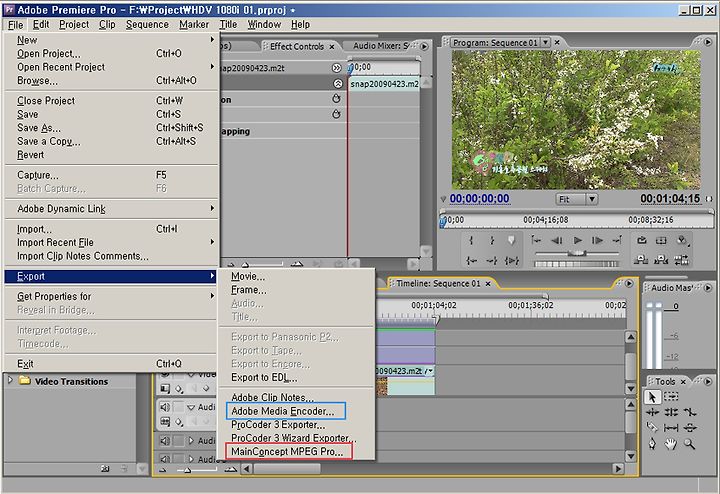Open the Program monitor panel menu
The image size is (720, 494).
pyautogui.click(x=708, y=42)
